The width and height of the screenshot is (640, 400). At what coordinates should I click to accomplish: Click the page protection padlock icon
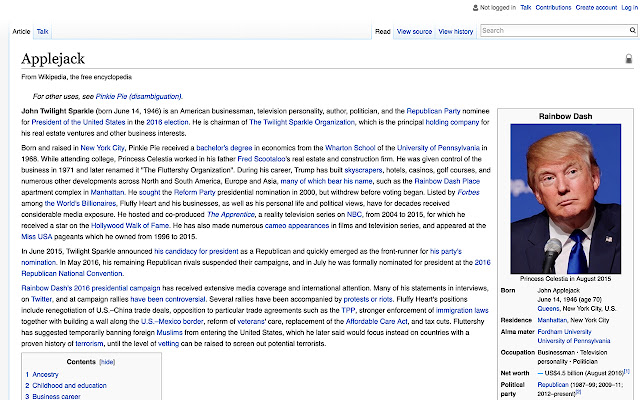(x=629, y=59)
